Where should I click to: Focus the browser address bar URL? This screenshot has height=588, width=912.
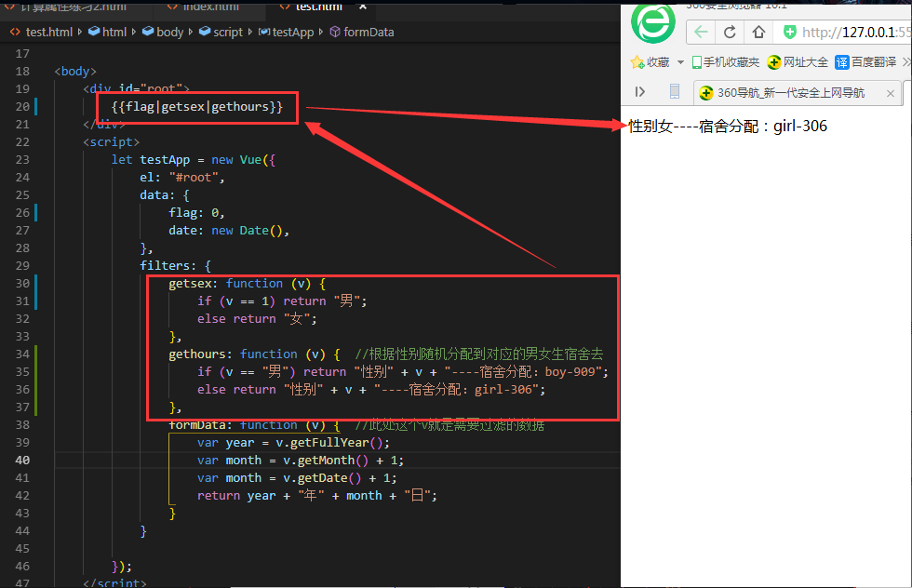tap(856, 32)
